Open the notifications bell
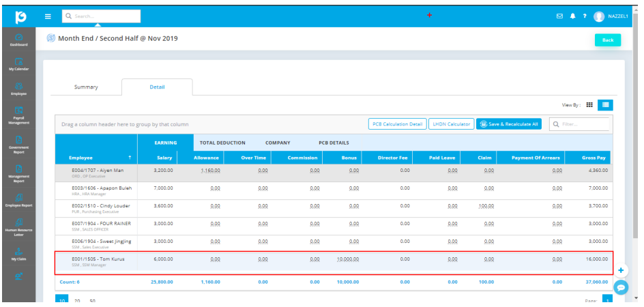The width and height of the screenshot is (644, 307). pos(572,16)
